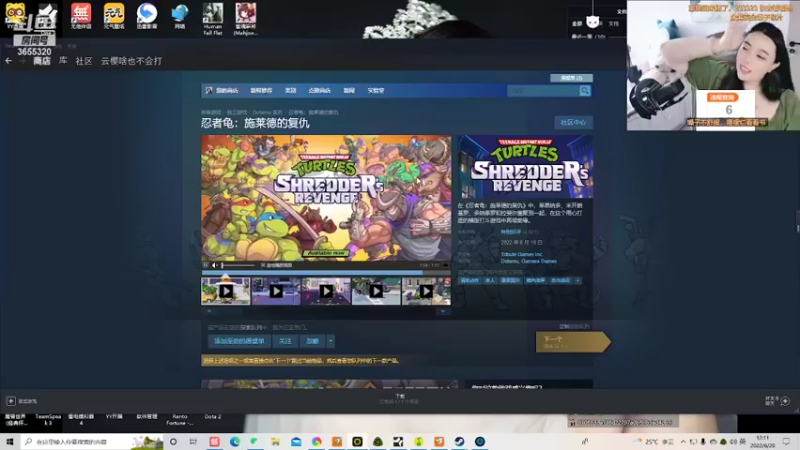Open the 点数商店 points shop
Screen dimensions: 800x450
click(x=319, y=90)
